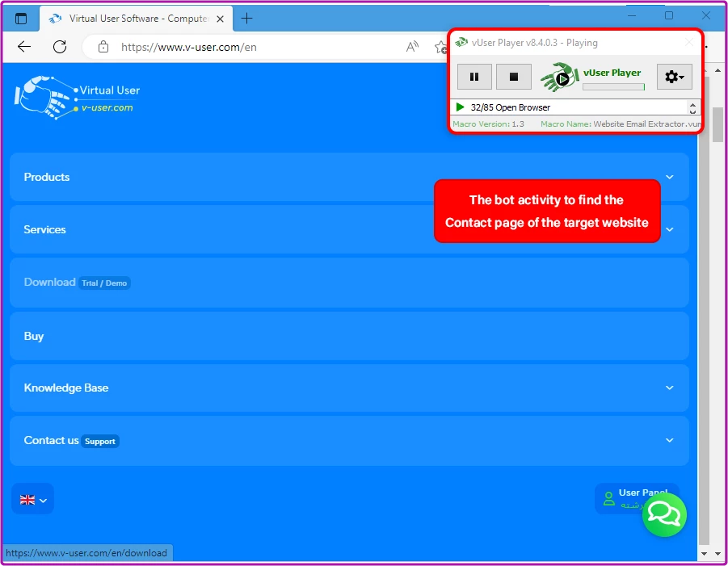Maximize the browser window
This screenshot has width=728, height=566.
669,15
